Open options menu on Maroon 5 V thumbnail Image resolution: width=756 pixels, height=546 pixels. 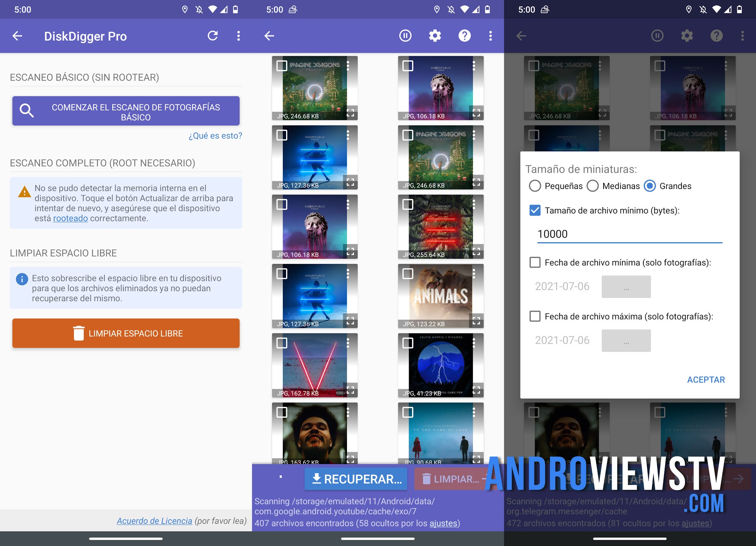[x=348, y=343]
